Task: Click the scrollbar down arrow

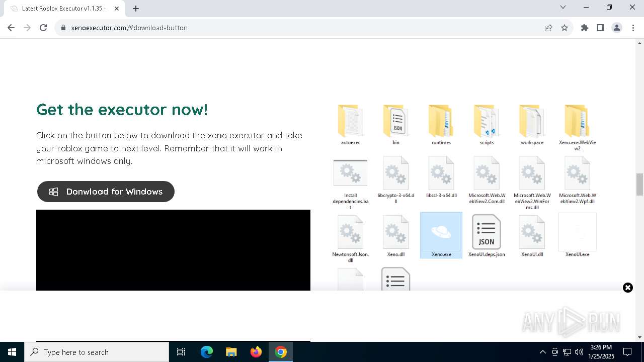Action: [640, 337]
